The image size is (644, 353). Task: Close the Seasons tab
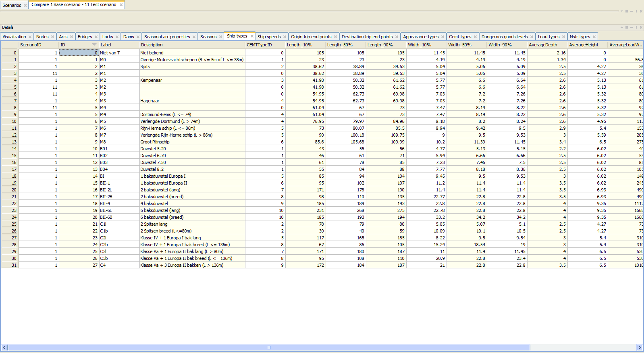click(x=220, y=37)
